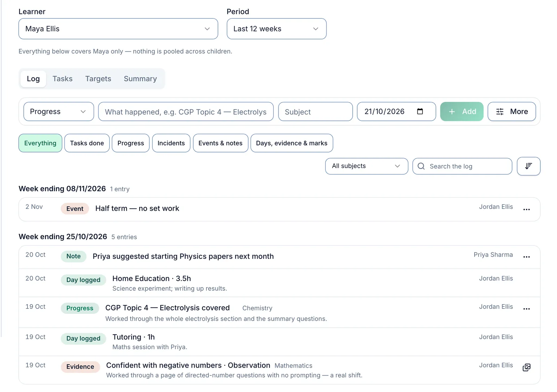Open the All subjects filter dropdown
This screenshot has height=392, width=557.
click(x=367, y=166)
